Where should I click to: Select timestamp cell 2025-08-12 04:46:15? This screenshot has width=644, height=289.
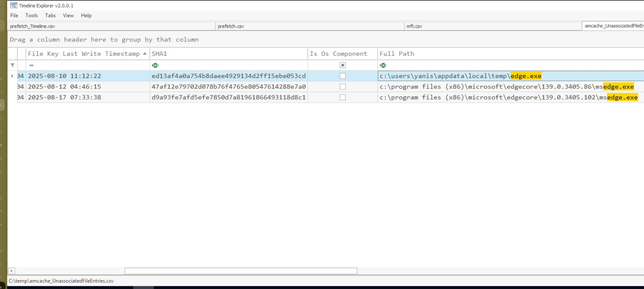(x=88, y=87)
